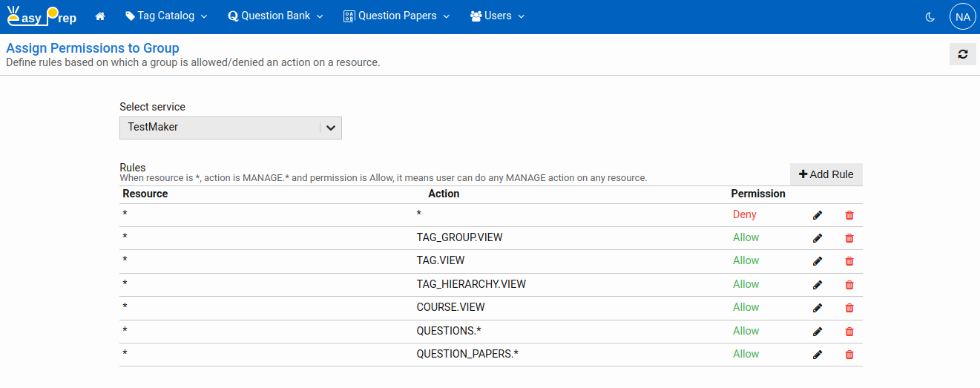Image resolution: width=980 pixels, height=388 pixels.
Task: Click the refresh button
Action: point(962,54)
